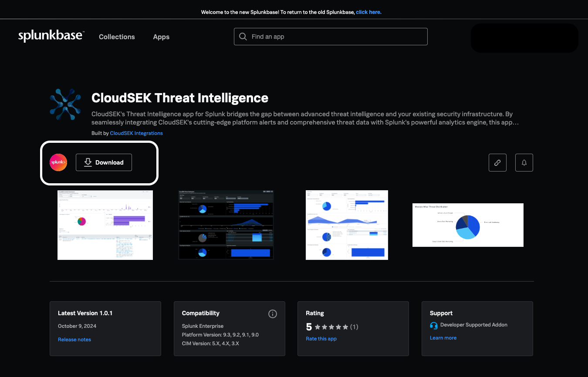Open the dark-themed dashboard screenshot
This screenshot has height=377, width=588.
[226, 225]
